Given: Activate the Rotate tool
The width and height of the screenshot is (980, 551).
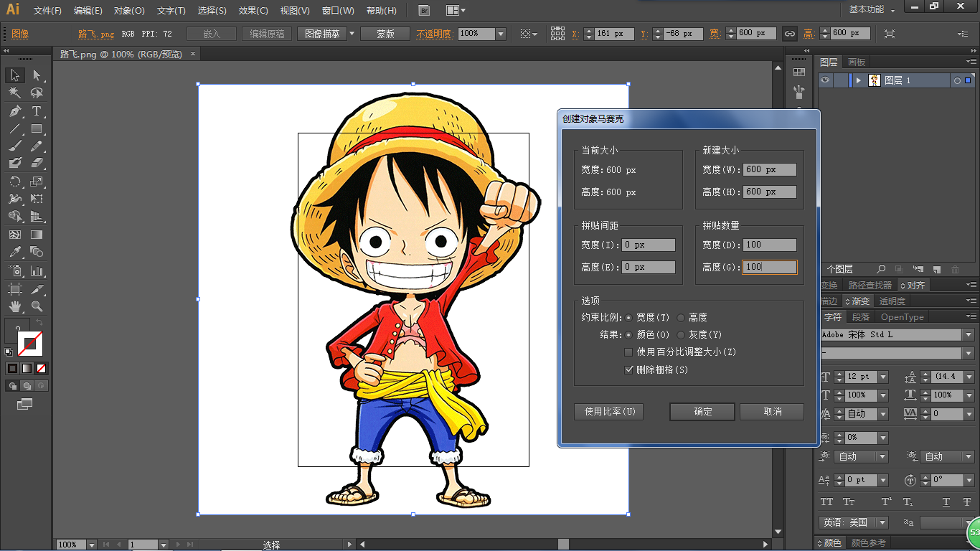Looking at the screenshot, I should (15, 182).
